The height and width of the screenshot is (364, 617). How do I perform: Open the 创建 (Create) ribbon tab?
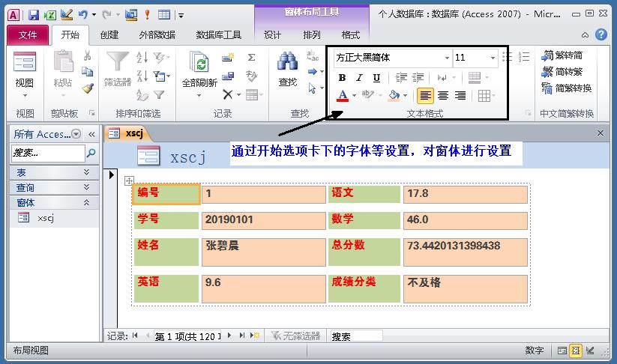click(109, 34)
